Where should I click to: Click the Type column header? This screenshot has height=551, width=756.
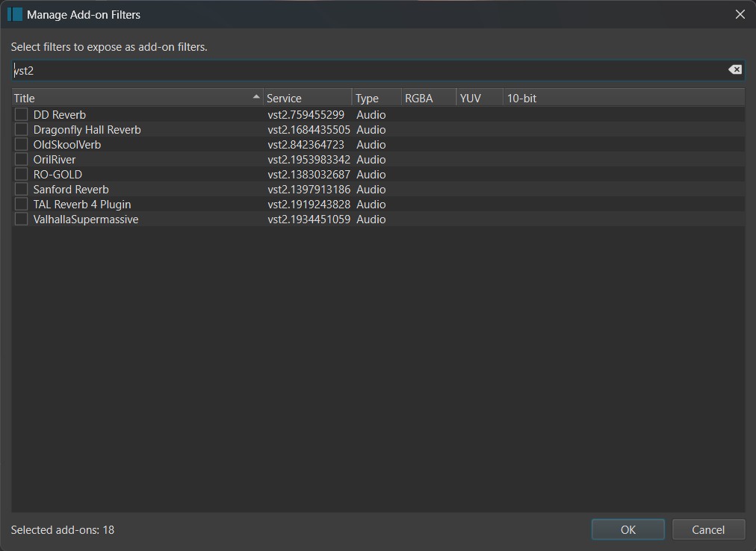pos(377,98)
